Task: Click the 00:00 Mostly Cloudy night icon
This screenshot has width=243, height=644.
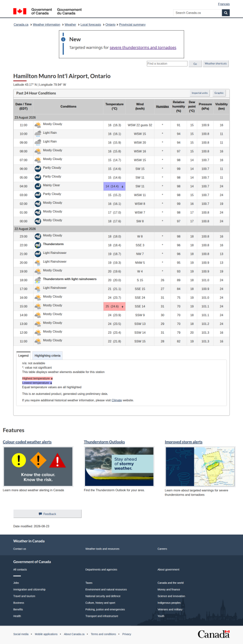Action: [x=38, y=221]
